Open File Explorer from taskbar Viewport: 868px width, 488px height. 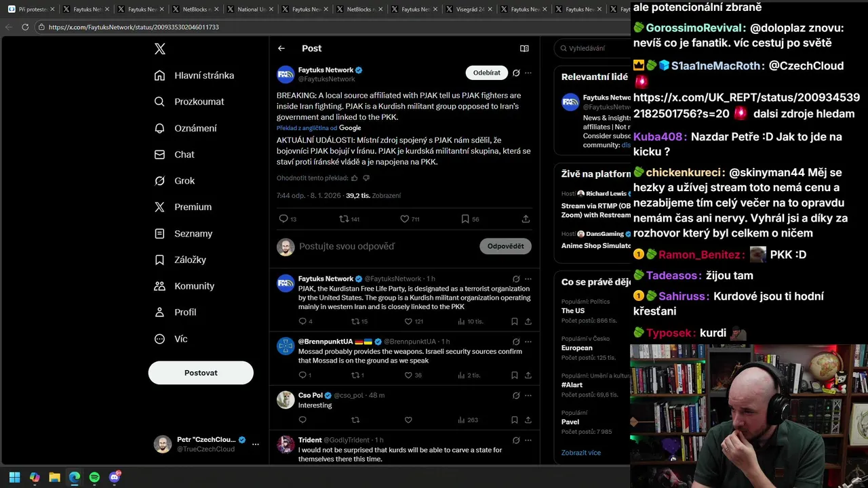coord(54,477)
